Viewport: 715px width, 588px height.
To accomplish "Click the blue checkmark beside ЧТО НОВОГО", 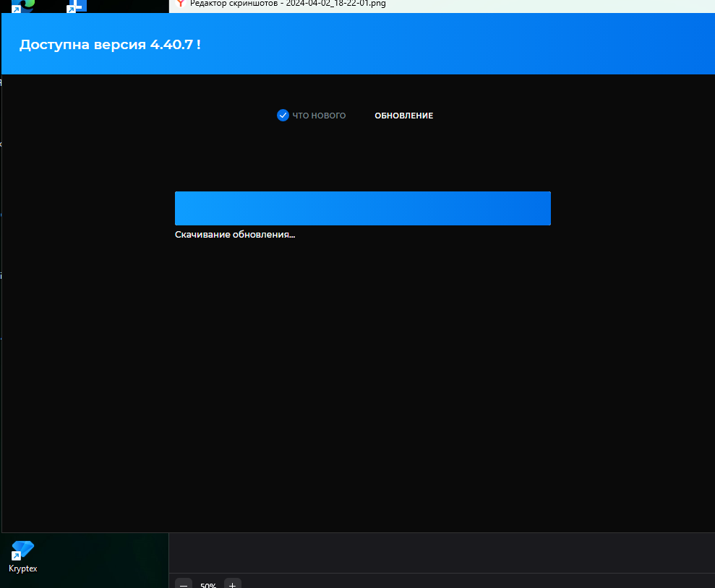I will pyautogui.click(x=283, y=116).
